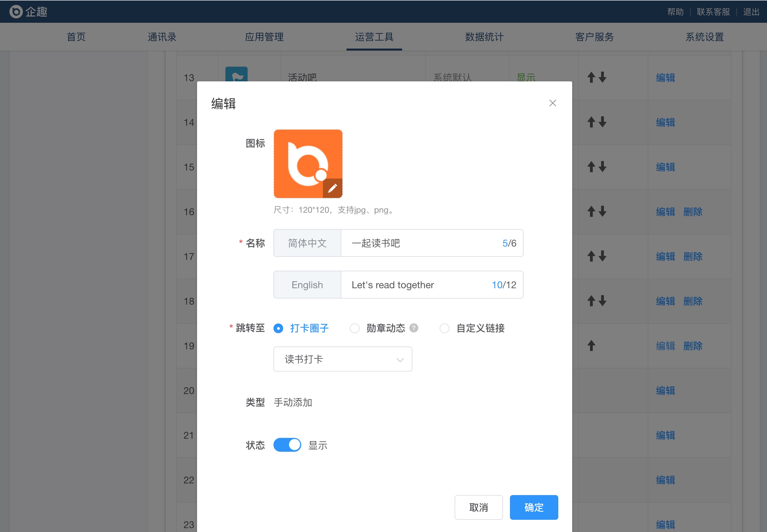Move row 15 up with arrow
767x532 pixels.
click(x=591, y=167)
